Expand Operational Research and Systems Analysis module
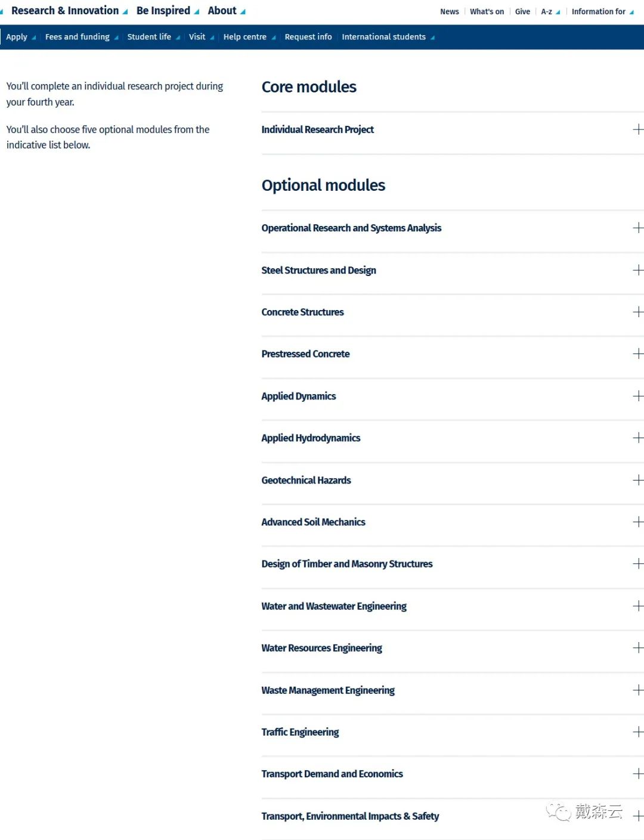644x840 pixels. [x=453, y=228]
